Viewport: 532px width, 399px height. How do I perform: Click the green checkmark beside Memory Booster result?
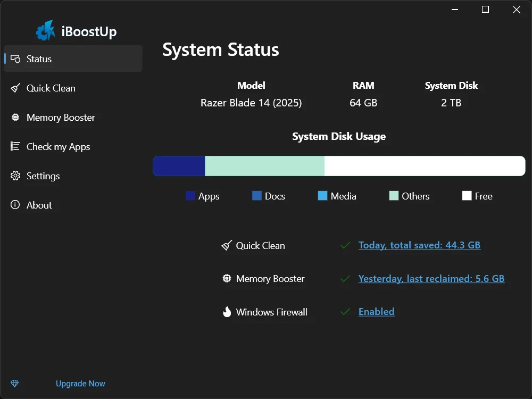(x=345, y=279)
